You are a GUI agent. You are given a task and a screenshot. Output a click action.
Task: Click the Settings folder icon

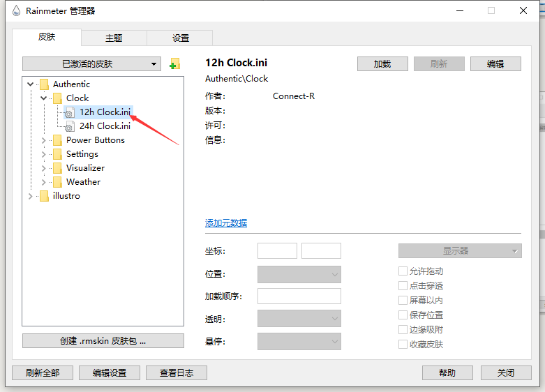tap(57, 154)
